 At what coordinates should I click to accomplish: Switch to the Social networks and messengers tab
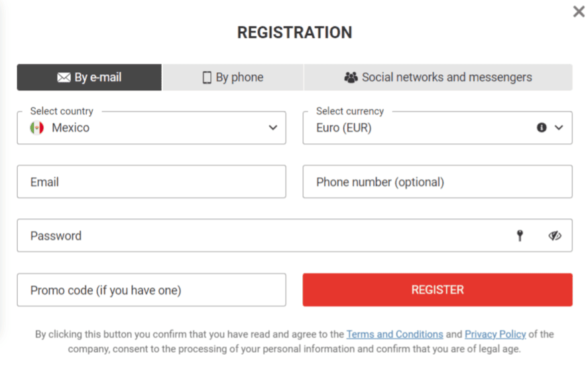[x=438, y=78]
